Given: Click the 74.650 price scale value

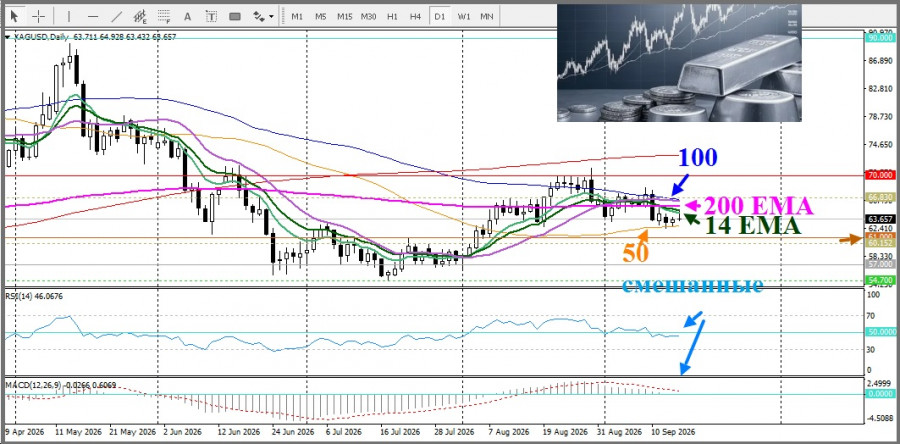Looking at the screenshot, I should [880, 145].
